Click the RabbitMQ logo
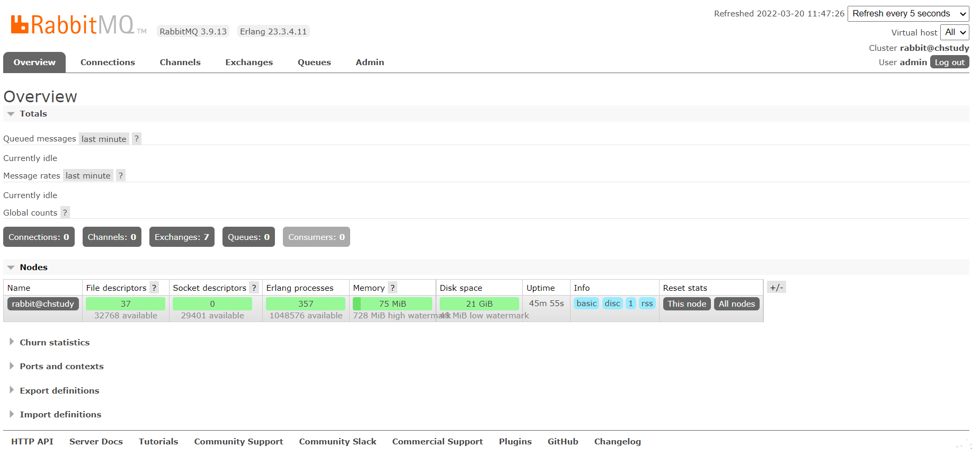The height and width of the screenshot is (455, 980). point(78,24)
